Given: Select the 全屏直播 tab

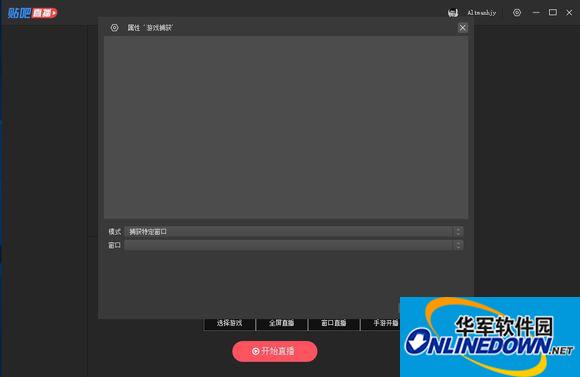Looking at the screenshot, I should pos(281,323).
